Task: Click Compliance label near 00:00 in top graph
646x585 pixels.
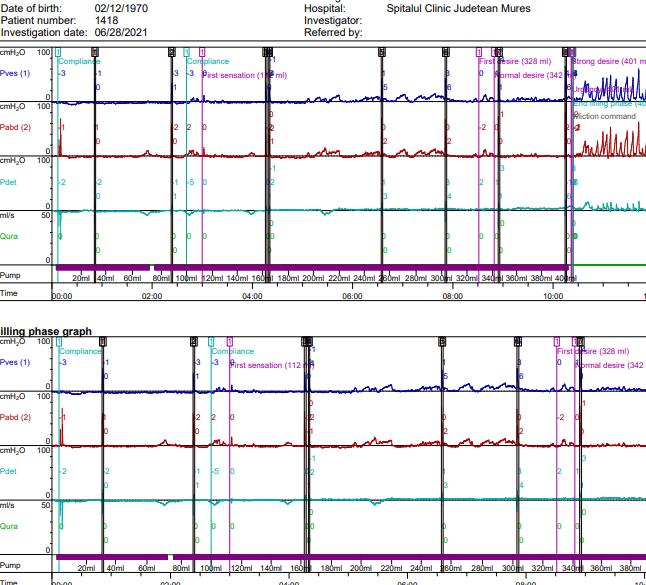Action: coord(79,61)
